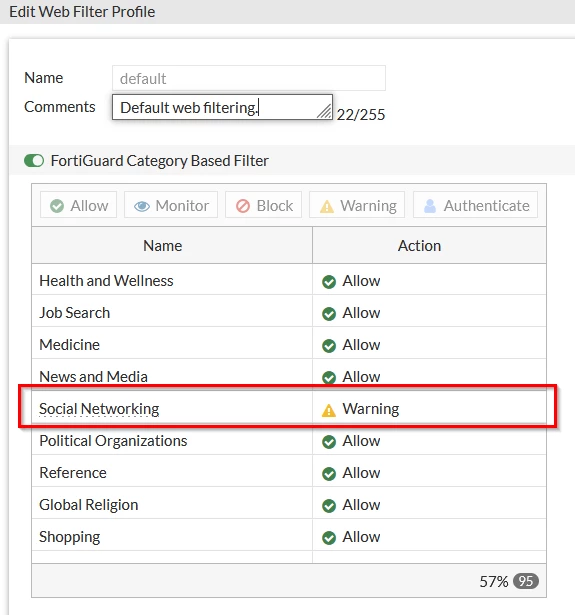Select the Medicine category row
This screenshot has width=575, height=615.
pos(289,345)
